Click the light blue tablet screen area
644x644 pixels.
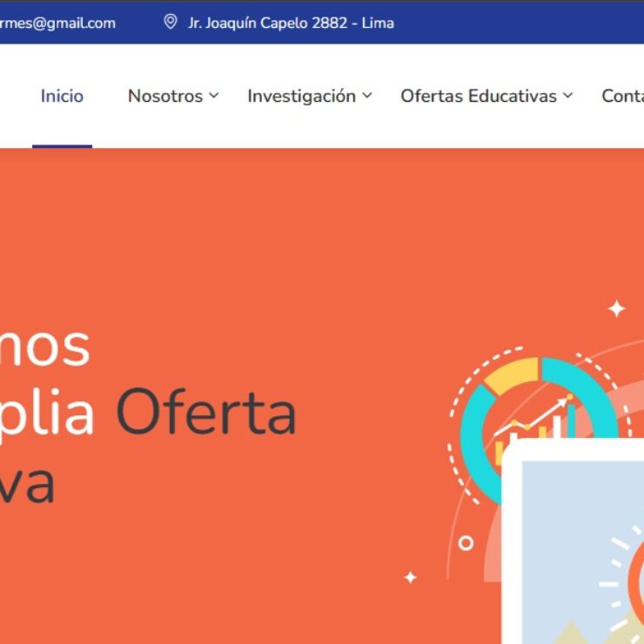click(x=583, y=553)
